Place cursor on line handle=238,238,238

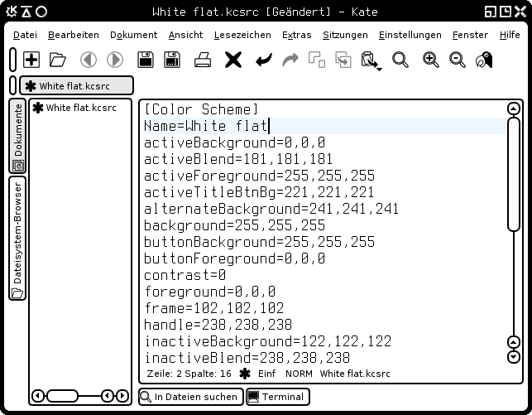218,325
